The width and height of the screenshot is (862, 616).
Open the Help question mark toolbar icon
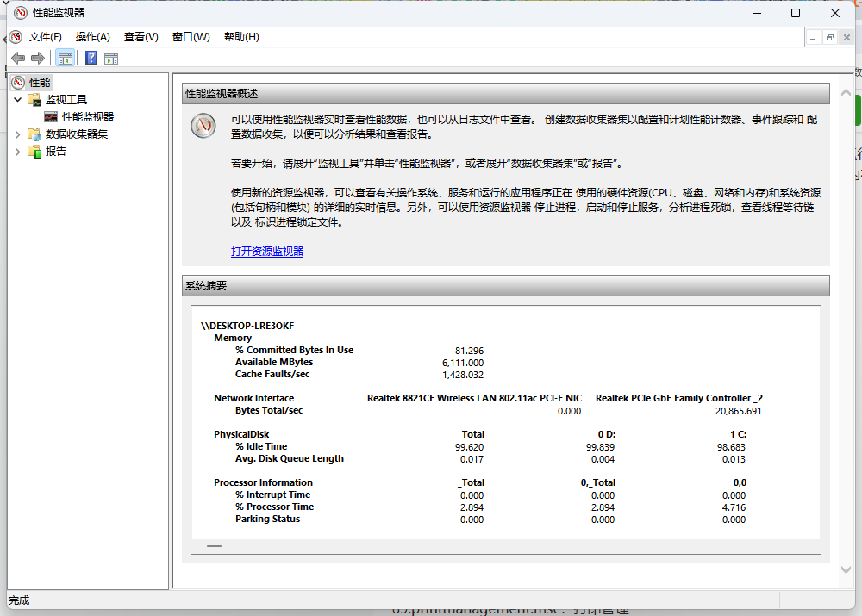pos(91,59)
